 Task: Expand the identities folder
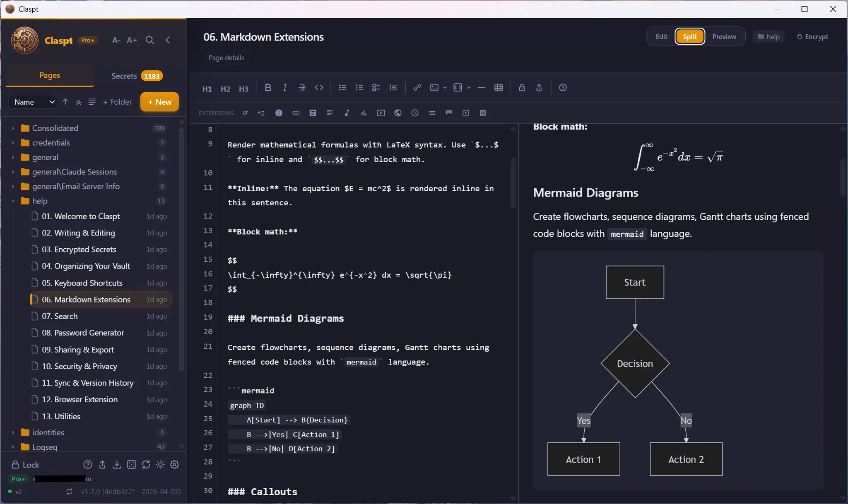tap(13, 432)
